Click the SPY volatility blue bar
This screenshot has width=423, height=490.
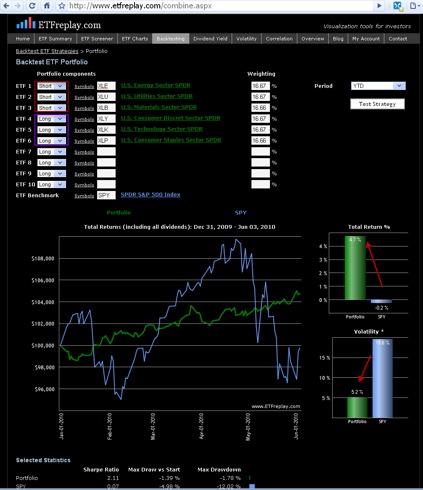[x=383, y=378]
